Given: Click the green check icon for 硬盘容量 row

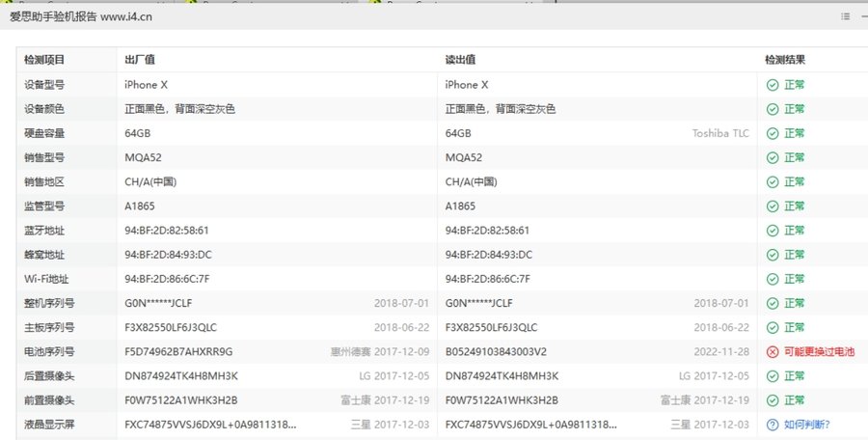Looking at the screenshot, I should coord(773,133).
